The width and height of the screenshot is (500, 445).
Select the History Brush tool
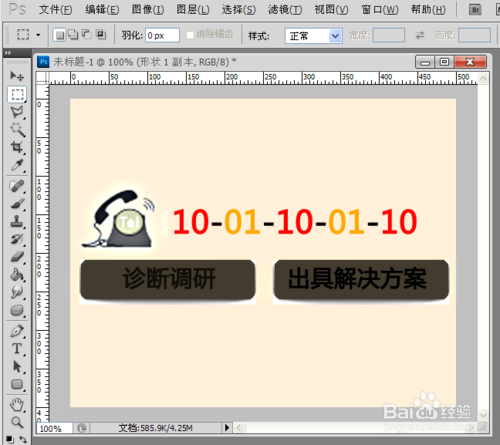pos(17,239)
